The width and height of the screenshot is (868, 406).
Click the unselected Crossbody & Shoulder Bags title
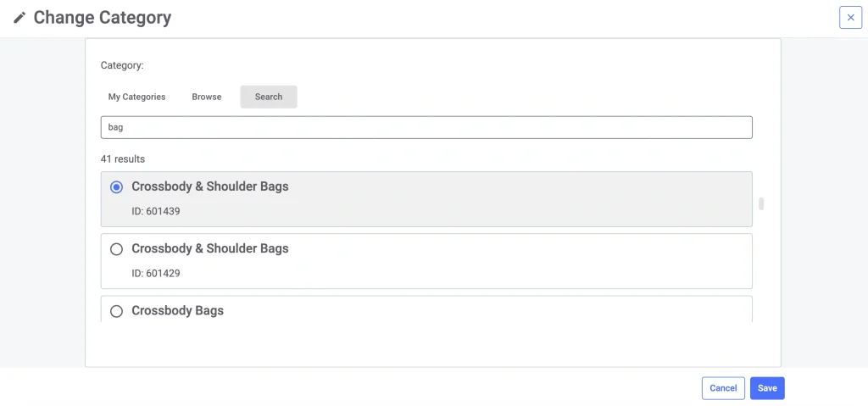(210, 249)
